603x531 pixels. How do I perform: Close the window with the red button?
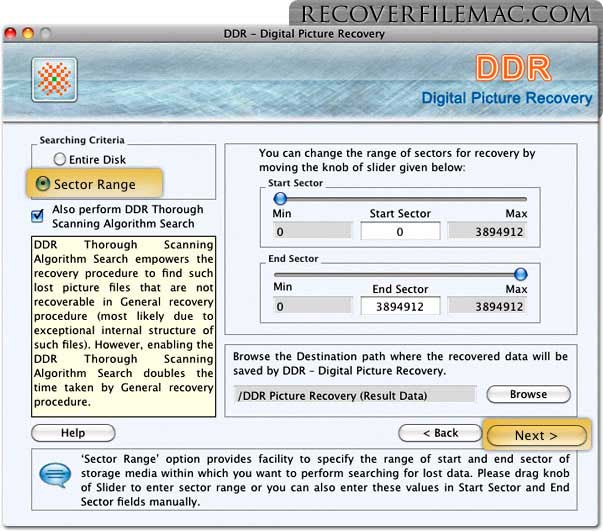(x=10, y=33)
